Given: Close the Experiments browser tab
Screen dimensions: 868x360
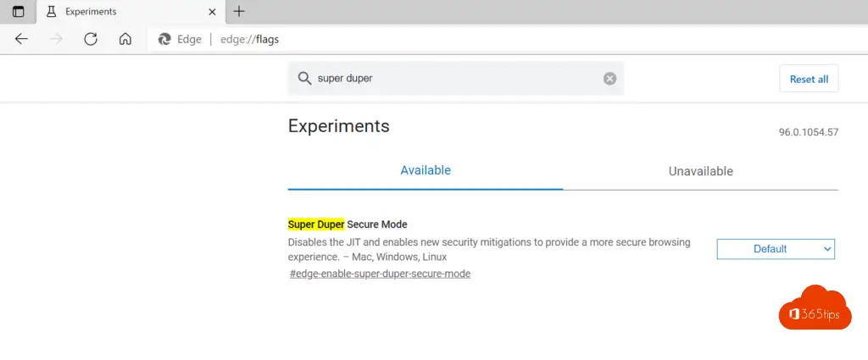Looking at the screenshot, I should pyautogui.click(x=209, y=12).
